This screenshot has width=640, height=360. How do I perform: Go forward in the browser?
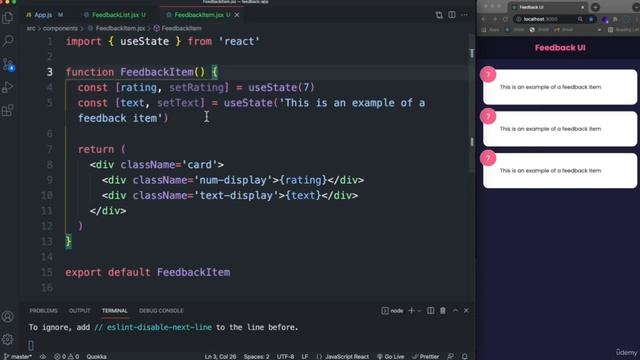[x=495, y=19]
